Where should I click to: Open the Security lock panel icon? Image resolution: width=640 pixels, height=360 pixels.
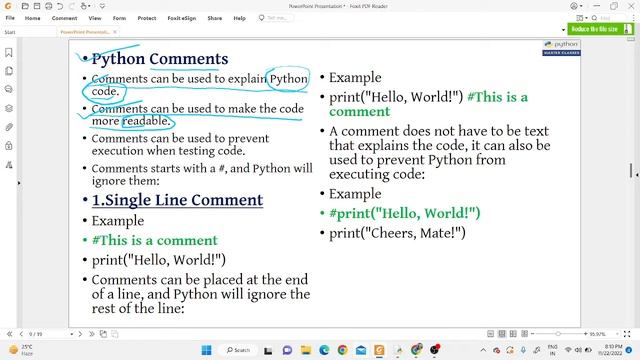point(9,146)
